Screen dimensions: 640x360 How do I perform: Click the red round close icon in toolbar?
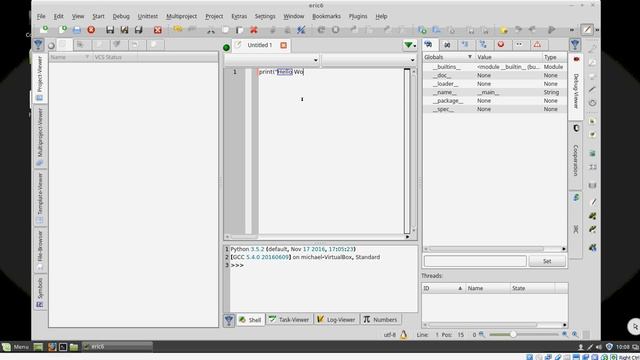(91, 30)
